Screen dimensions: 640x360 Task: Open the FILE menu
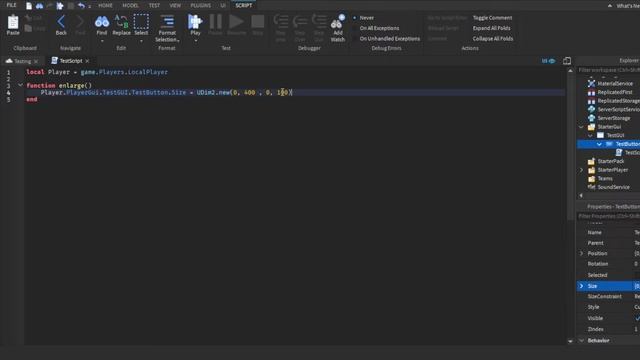(x=11, y=5)
